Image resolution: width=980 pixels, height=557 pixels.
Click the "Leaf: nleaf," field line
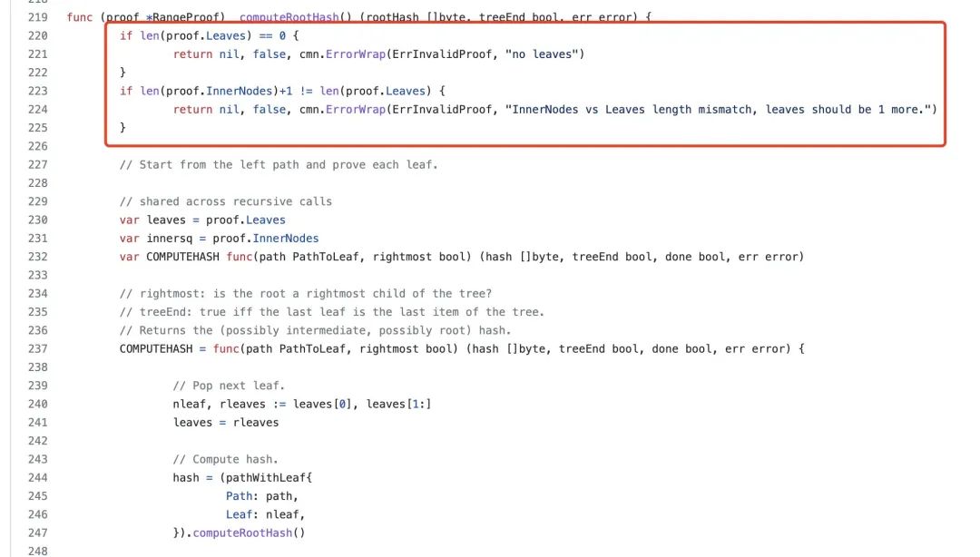coord(265,514)
